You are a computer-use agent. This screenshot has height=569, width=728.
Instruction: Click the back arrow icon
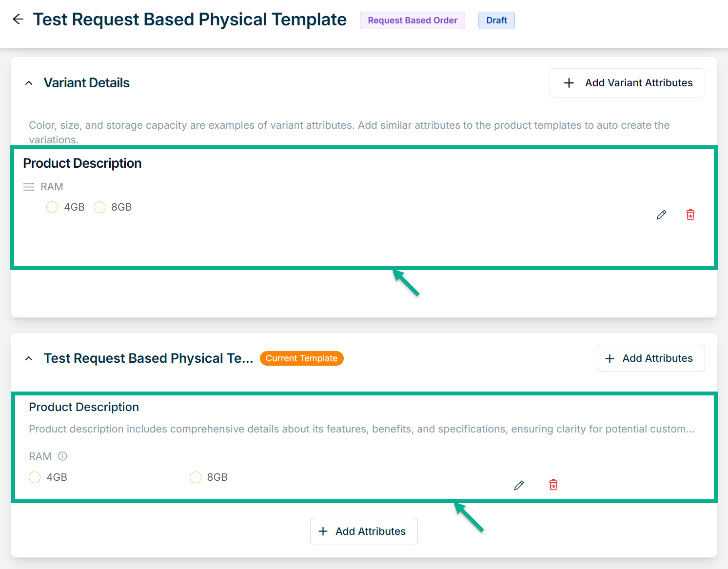(x=18, y=20)
